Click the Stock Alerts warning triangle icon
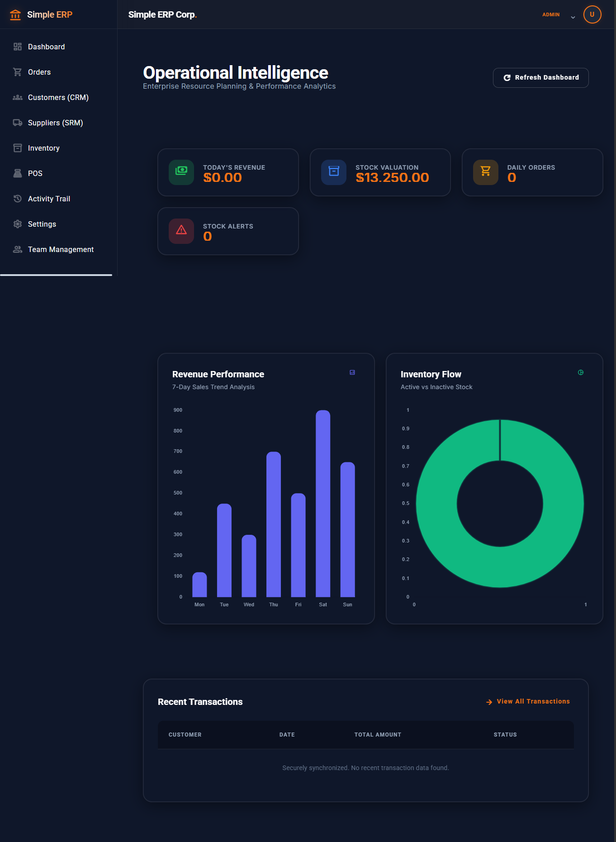Image resolution: width=616 pixels, height=842 pixels. coord(181,231)
